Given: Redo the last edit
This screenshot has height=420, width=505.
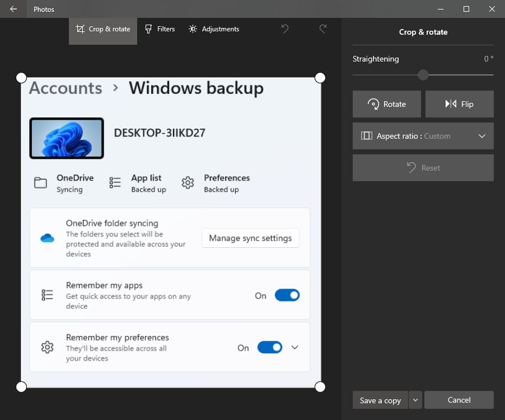Looking at the screenshot, I should 323,29.
